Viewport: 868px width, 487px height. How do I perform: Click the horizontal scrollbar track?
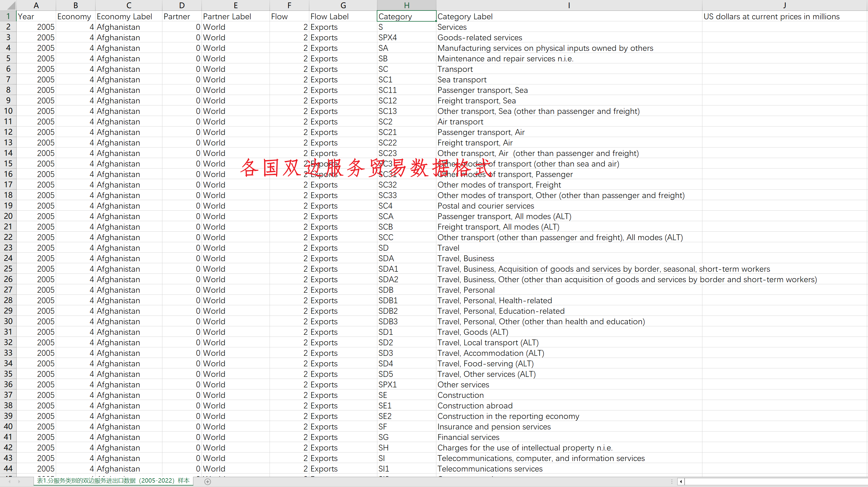click(775, 482)
